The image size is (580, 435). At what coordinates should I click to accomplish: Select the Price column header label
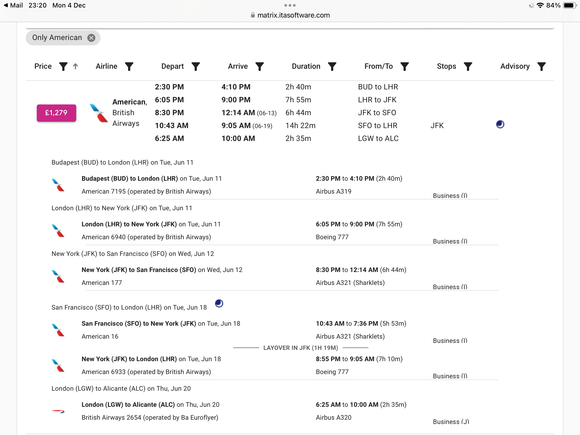[43, 66]
